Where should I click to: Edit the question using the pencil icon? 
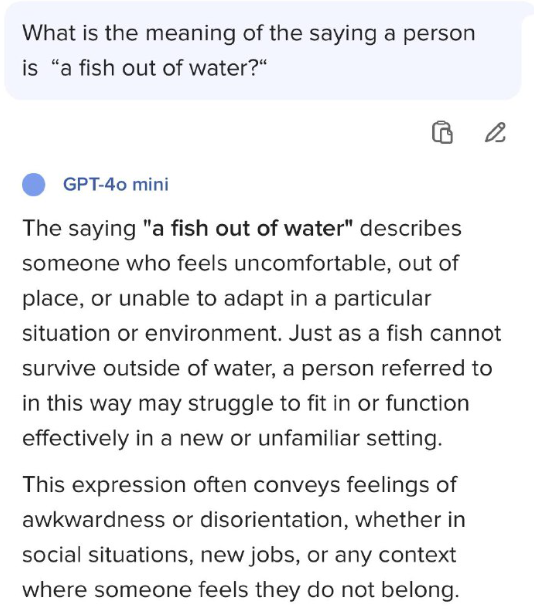coord(495,132)
